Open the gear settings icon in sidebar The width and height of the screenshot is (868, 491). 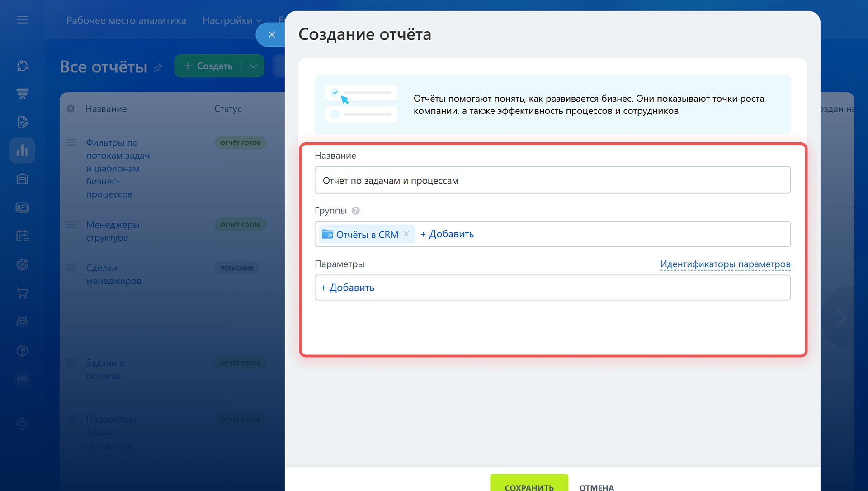(22, 424)
